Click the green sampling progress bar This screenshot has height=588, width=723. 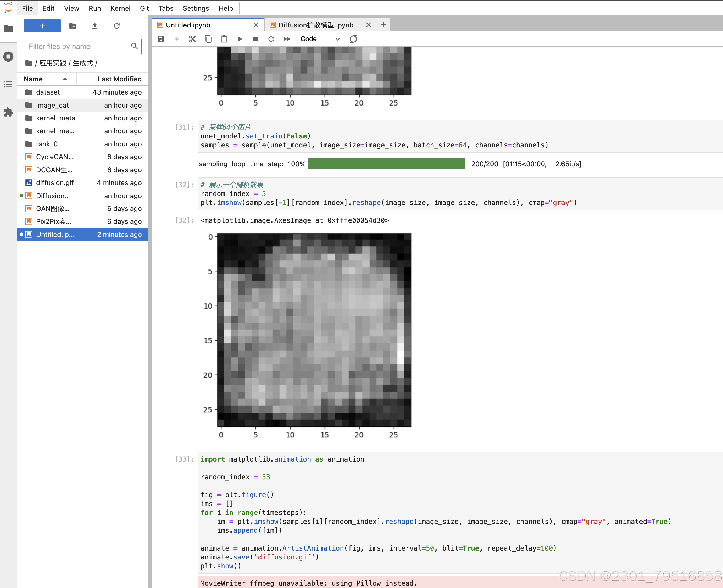click(386, 164)
